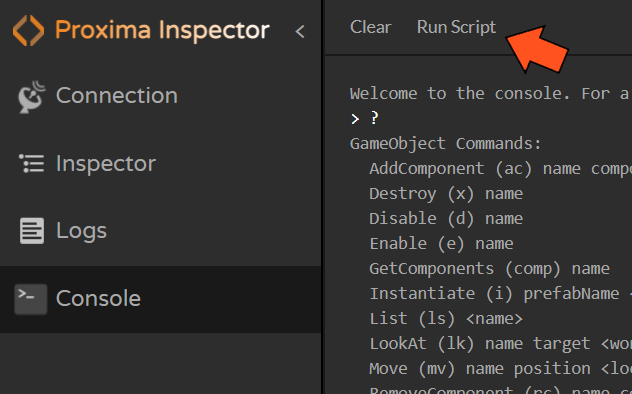Click the Proxima Inspector title text
Screen dimensions: 632x394
click(162, 30)
